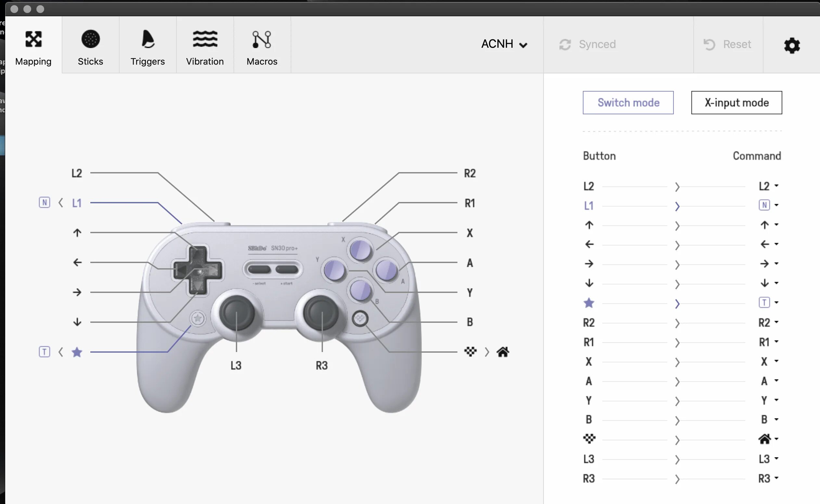
Task: Switch to X-input mode
Action: tap(737, 102)
